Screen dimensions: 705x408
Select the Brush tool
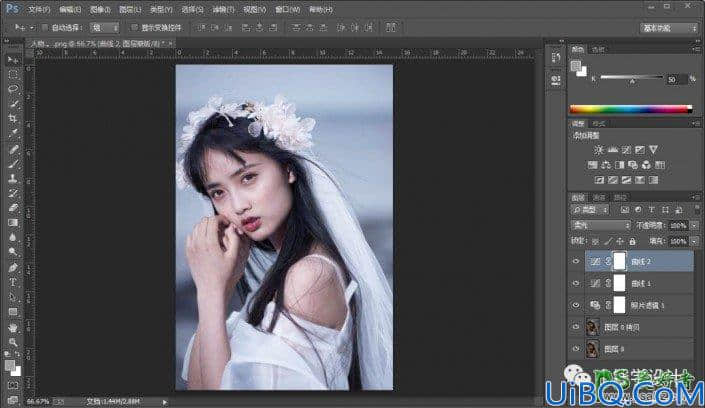[13, 164]
